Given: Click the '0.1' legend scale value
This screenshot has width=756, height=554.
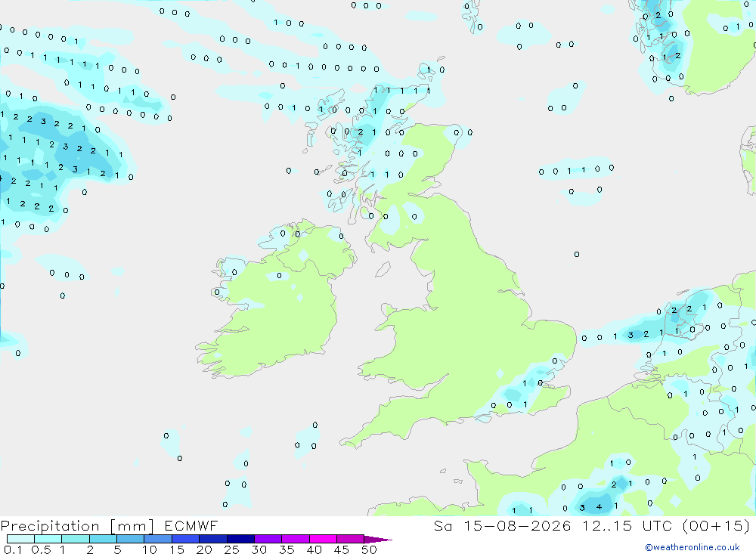Looking at the screenshot, I should click(x=13, y=549).
